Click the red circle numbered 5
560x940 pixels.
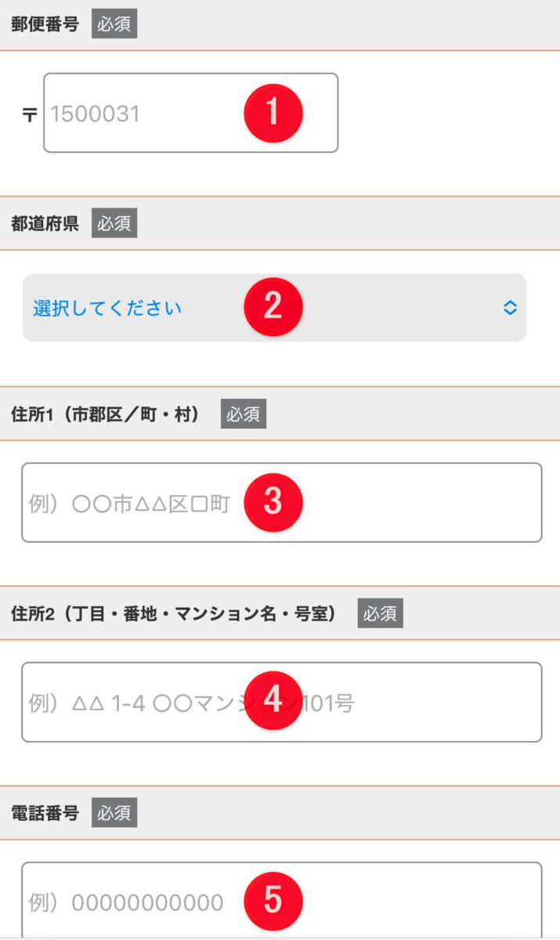(x=272, y=900)
